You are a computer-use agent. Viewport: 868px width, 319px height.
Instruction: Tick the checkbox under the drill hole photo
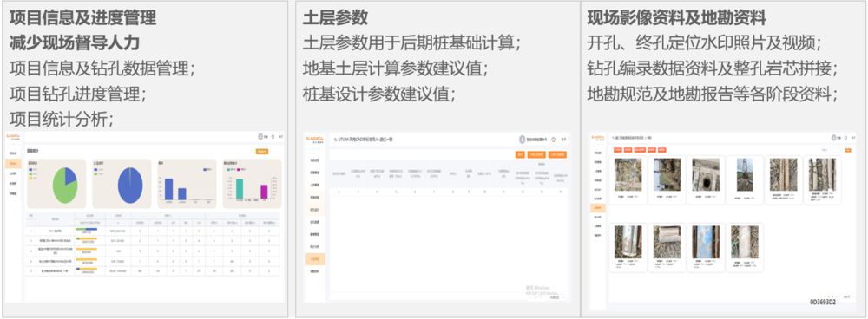coord(694,196)
